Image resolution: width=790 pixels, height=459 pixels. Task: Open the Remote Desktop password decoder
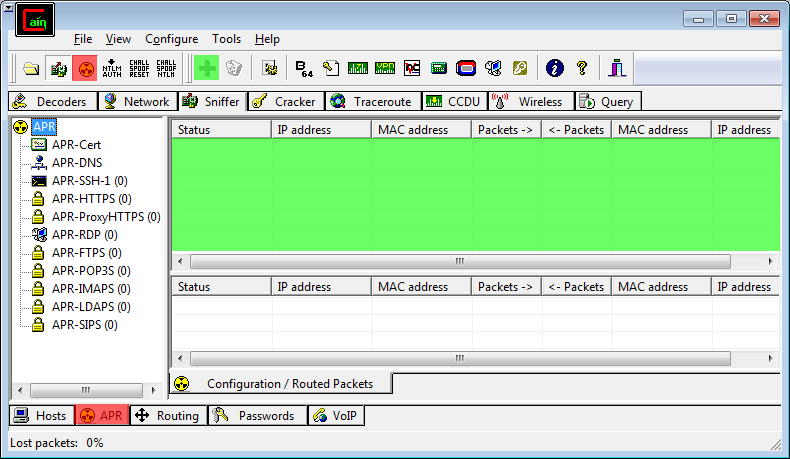point(493,68)
